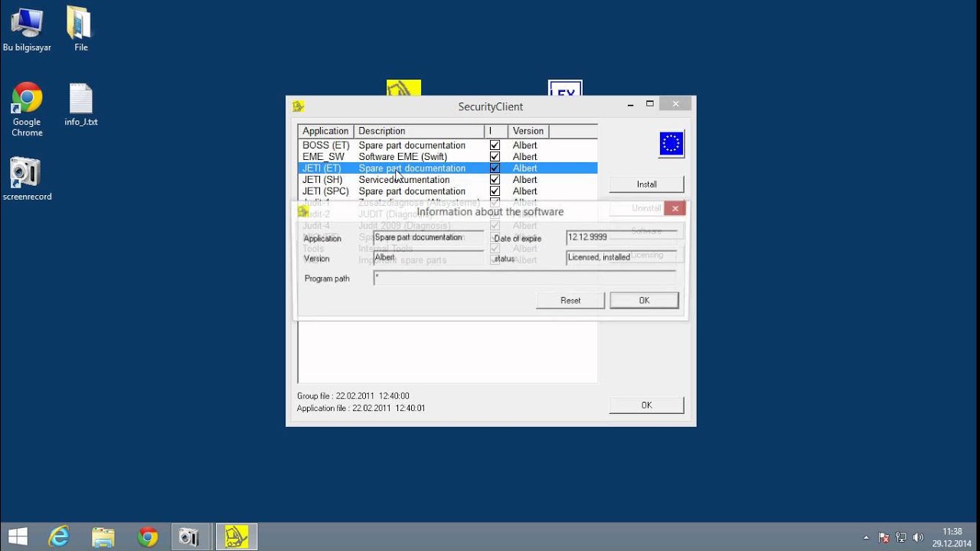
Task: Open network status tray icon
Action: [901, 537]
